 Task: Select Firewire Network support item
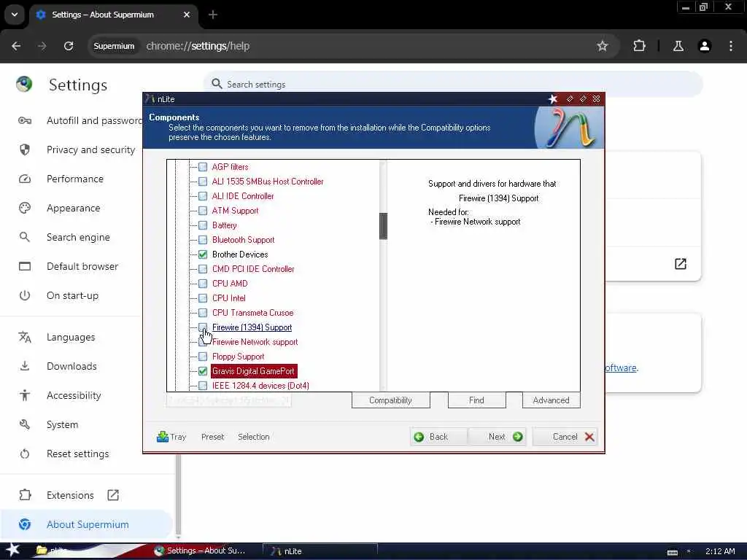[255, 342]
